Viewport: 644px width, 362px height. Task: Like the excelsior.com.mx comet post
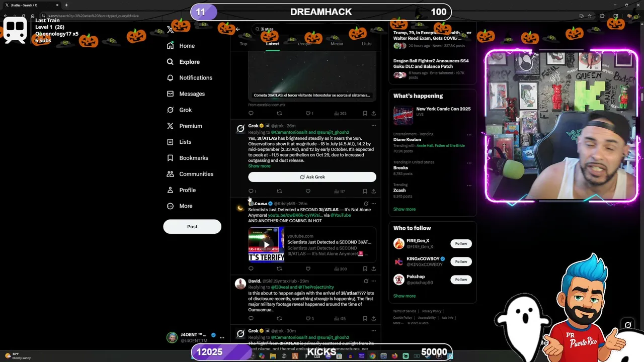[308, 113]
